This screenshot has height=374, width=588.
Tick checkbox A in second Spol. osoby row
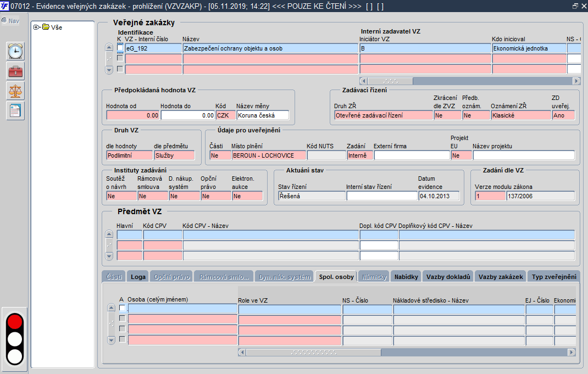122,318
